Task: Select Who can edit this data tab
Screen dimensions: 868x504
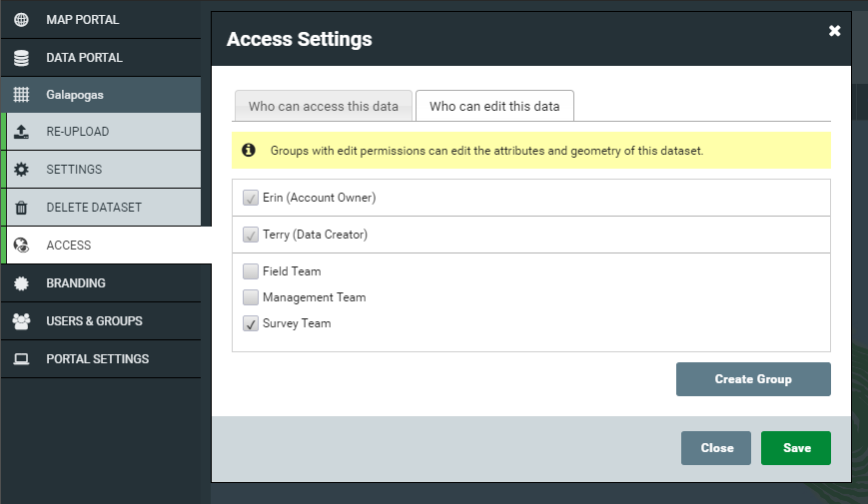Action: point(494,106)
